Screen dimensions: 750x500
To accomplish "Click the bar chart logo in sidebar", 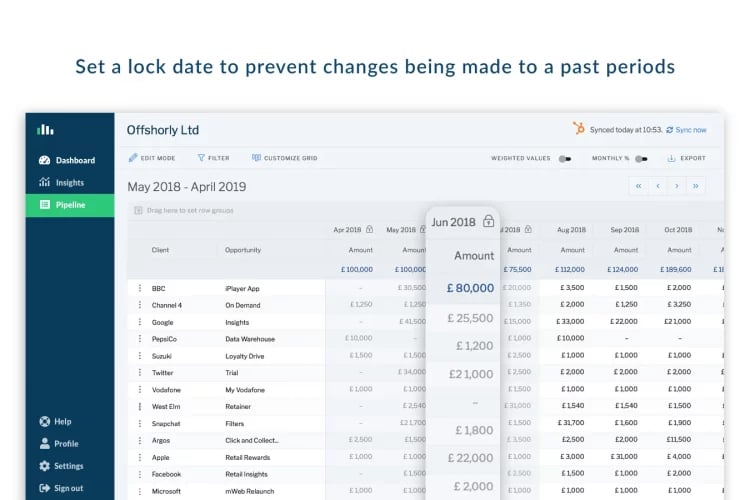I will click(x=45, y=130).
